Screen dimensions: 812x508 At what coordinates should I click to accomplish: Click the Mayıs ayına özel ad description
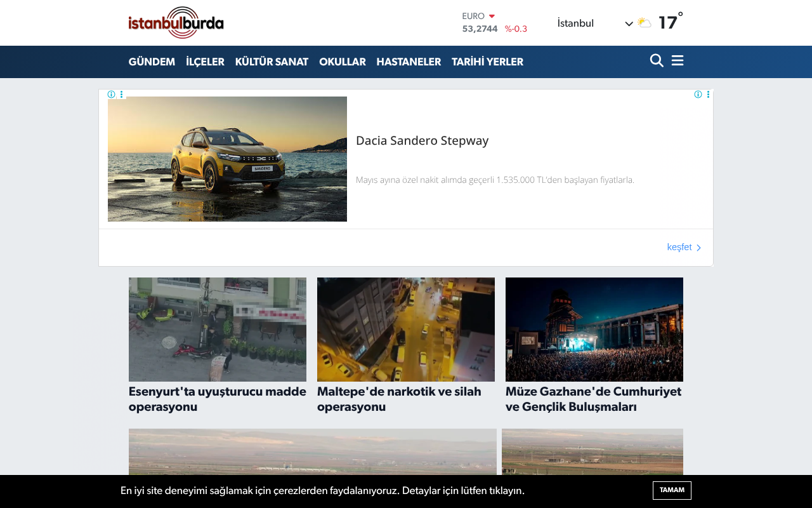pyautogui.click(x=495, y=180)
